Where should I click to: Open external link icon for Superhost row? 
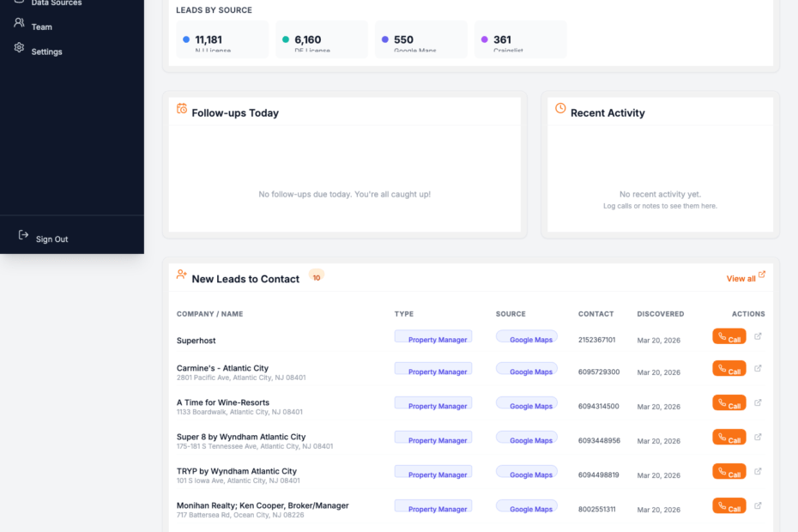(x=758, y=336)
